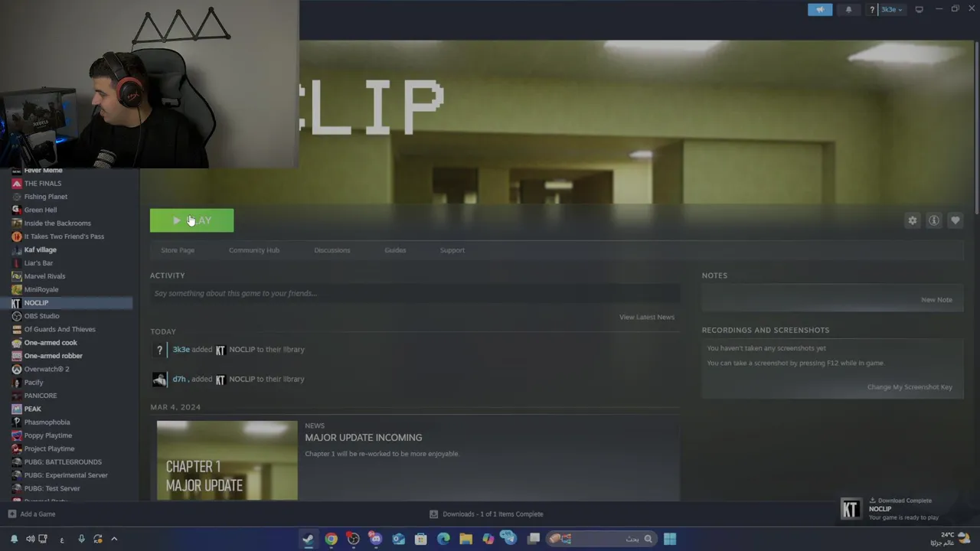The width and height of the screenshot is (980, 551).
Task: Select Marvel Rivals in the library list
Action: 45,276
